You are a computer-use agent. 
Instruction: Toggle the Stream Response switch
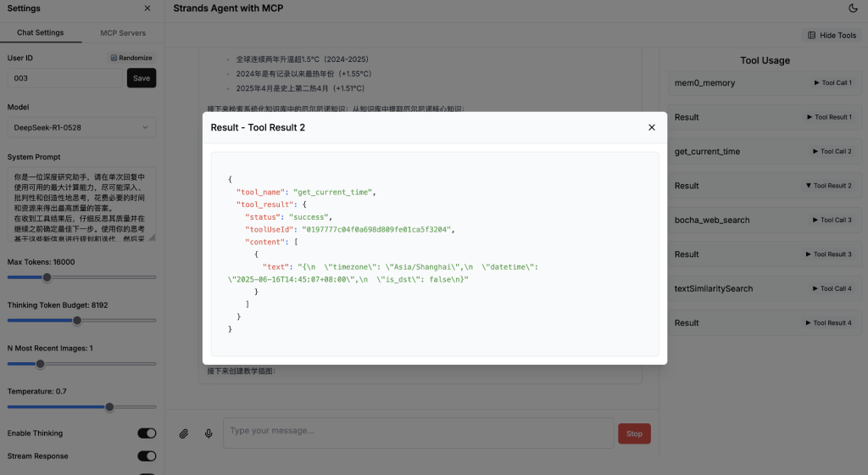tap(147, 456)
